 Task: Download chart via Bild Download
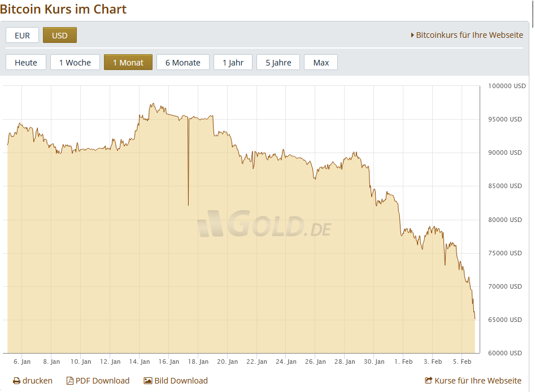click(181, 381)
